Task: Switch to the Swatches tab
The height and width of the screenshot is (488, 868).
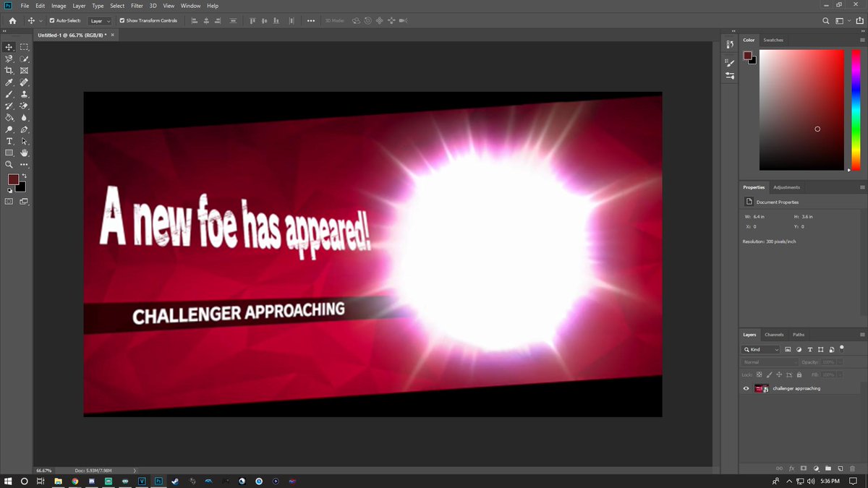Action: pyautogui.click(x=773, y=40)
